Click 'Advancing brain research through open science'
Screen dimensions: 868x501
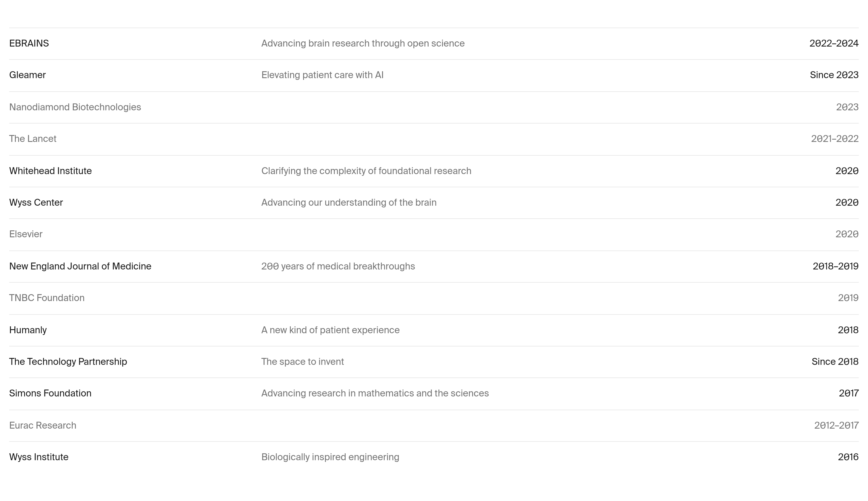(363, 43)
